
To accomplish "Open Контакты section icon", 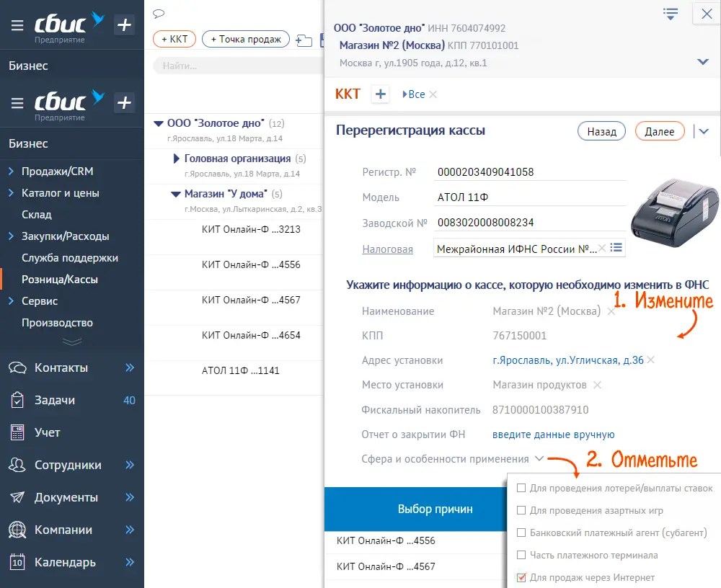I will tap(17, 367).
